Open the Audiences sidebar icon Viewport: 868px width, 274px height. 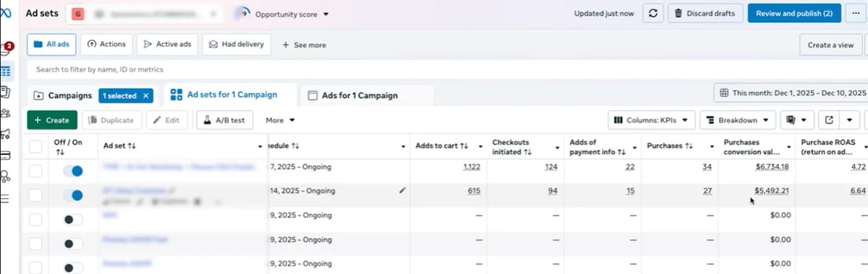click(6, 113)
